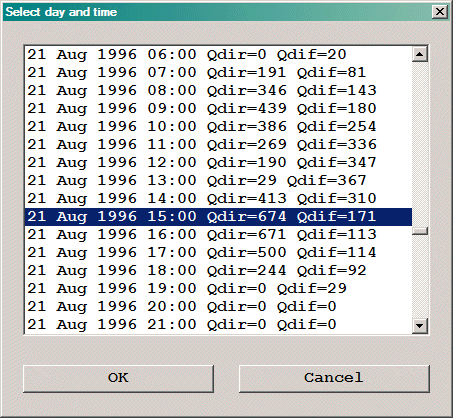The width and height of the screenshot is (453, 418).
Task: Choose the 21:00 Qdir=0 Qdif=0 row
Action: click(219, 324)
